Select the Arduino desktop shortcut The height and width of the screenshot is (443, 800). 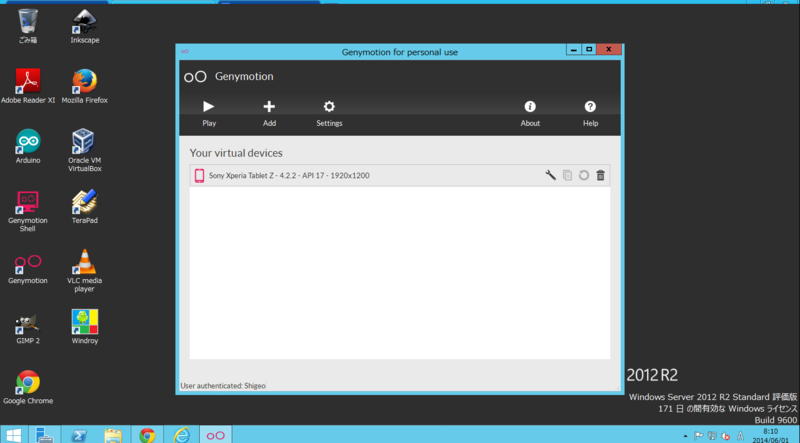[28, 146]
